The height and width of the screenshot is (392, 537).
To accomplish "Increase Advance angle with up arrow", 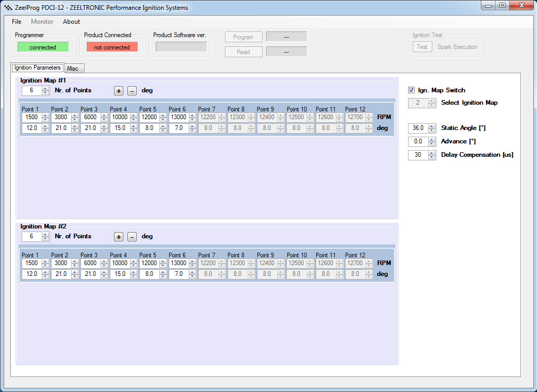I will (432, 139).
